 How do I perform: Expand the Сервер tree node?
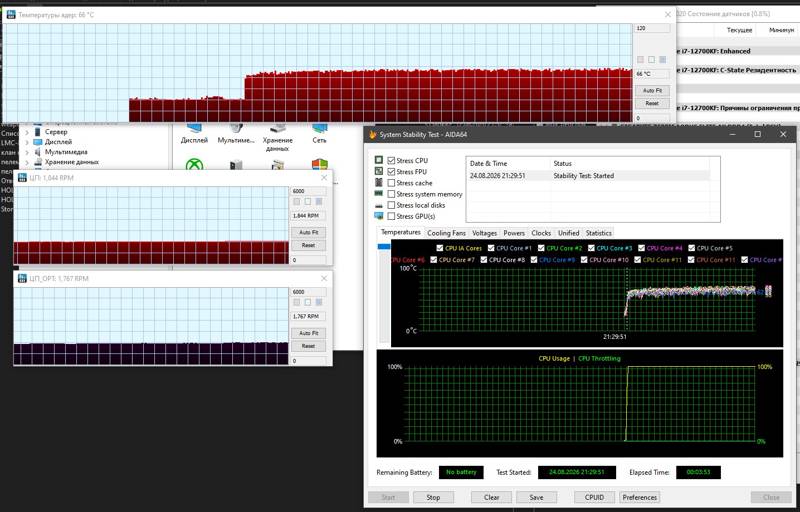(27, 132)
